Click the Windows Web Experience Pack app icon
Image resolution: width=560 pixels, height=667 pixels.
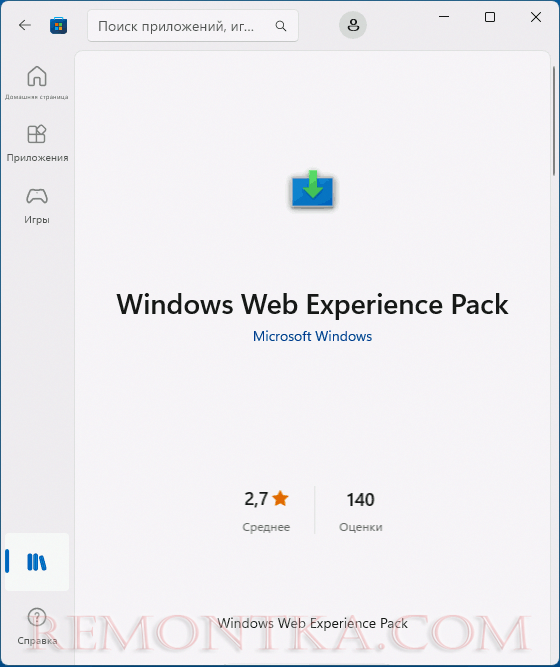[313, 189]
